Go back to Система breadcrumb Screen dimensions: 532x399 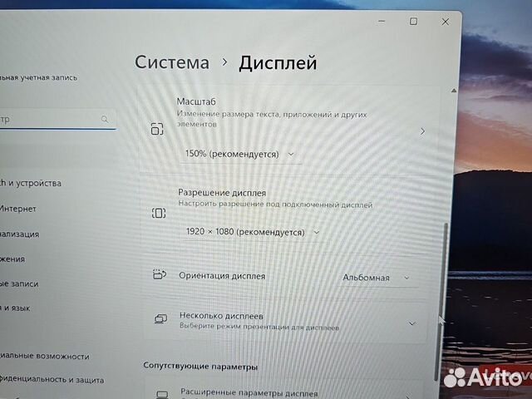(x=172, y=63)
